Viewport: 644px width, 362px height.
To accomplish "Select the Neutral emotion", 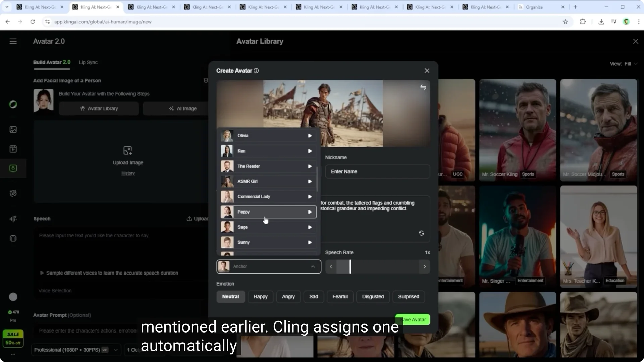I will [x=230, y=297].
